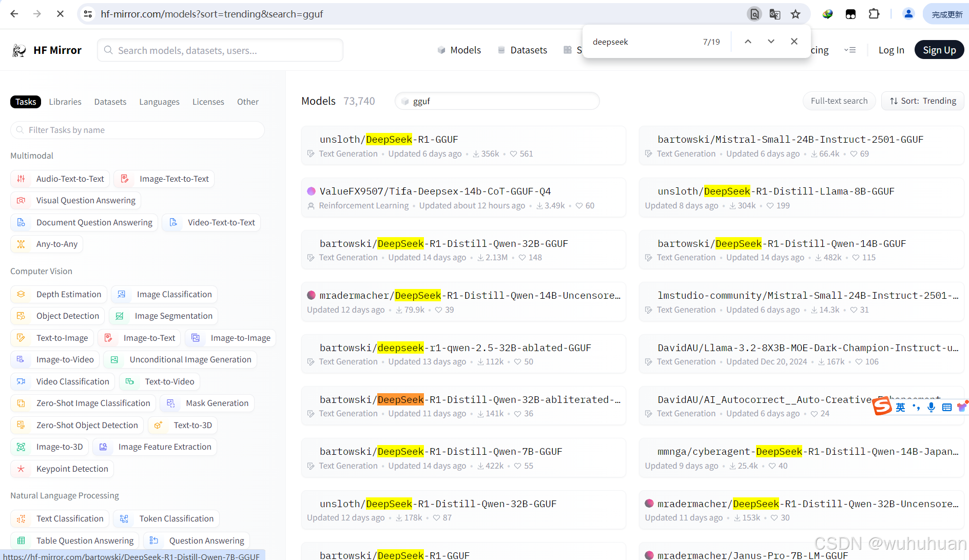
Task: Select Video Classification task filter
Action: [x=63, y=381]
